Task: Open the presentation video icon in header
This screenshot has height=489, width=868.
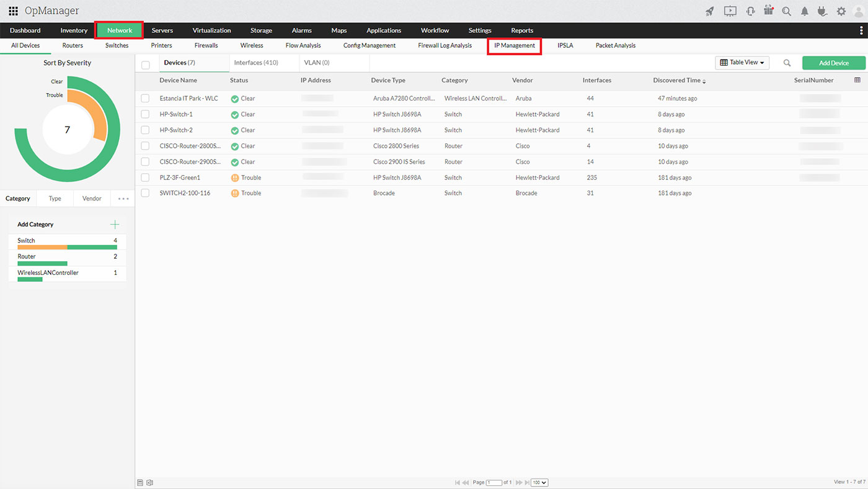Action: click(730, 11)
